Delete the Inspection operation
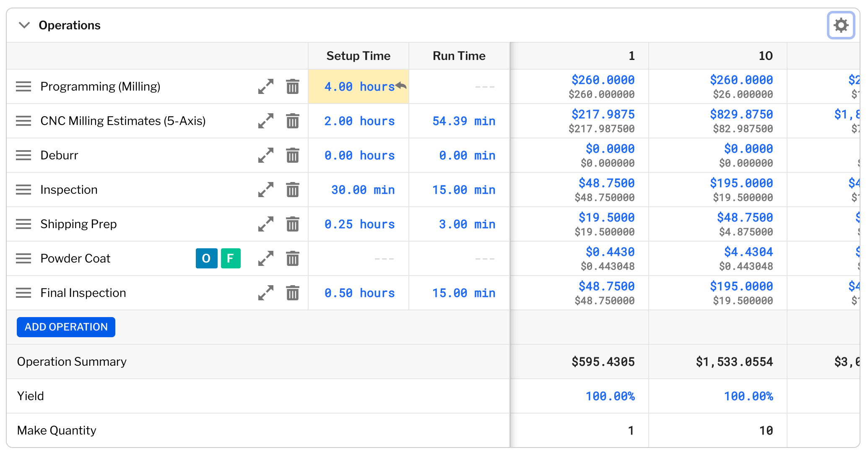Viewport: 868px width, 458px height. point(292,190)
